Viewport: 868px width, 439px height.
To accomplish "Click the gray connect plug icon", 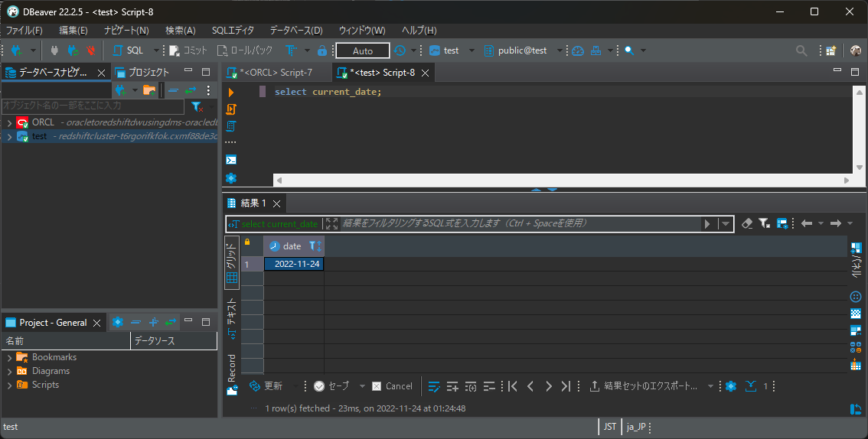I will click(x=54, y=50).
